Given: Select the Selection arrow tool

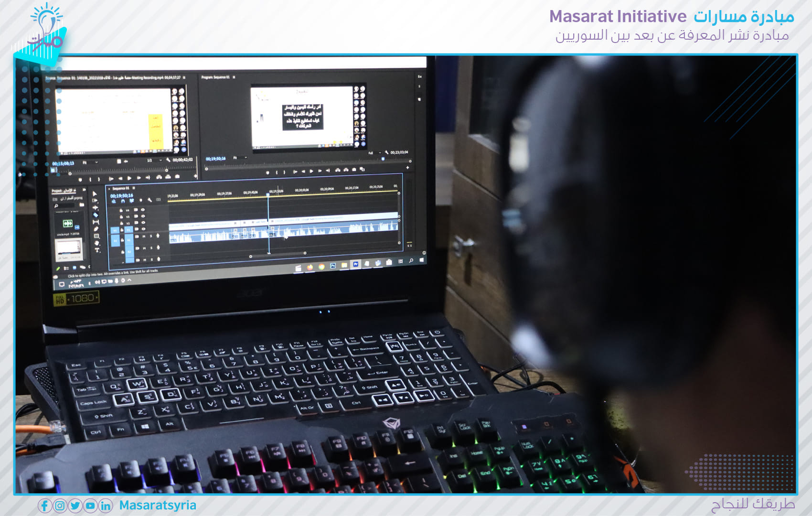Looking at the screenshot, I should [94, 194].
